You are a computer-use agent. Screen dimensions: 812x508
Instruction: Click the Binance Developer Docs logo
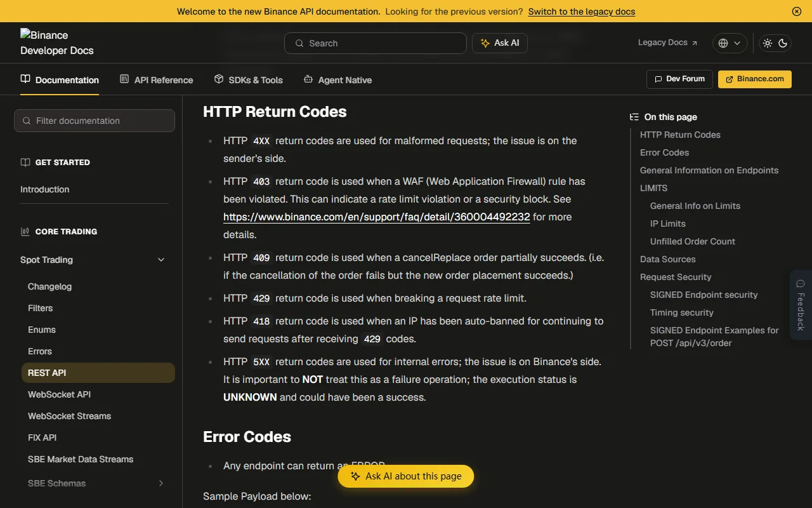point(57,43)
